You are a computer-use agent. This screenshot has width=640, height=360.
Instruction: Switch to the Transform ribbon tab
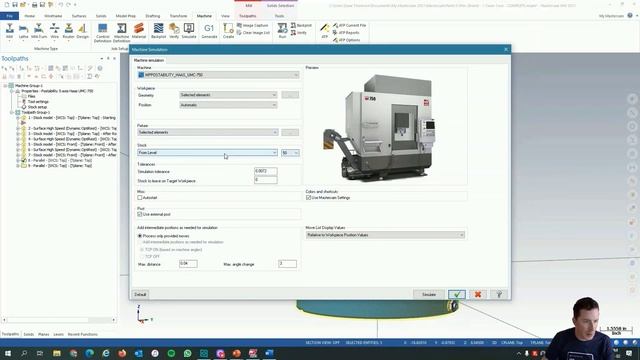[x=178, y=16]
